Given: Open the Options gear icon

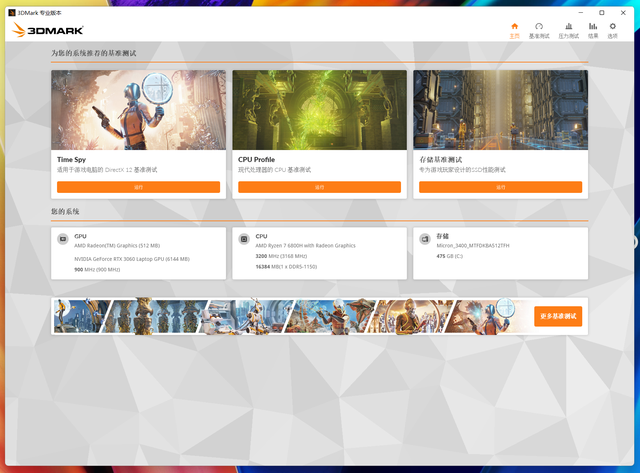Looking at the screenshot, I should [612, 27].
